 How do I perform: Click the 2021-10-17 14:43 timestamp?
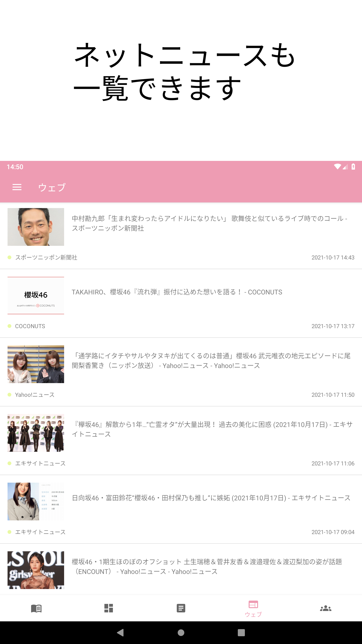click(x=333, y=258)
